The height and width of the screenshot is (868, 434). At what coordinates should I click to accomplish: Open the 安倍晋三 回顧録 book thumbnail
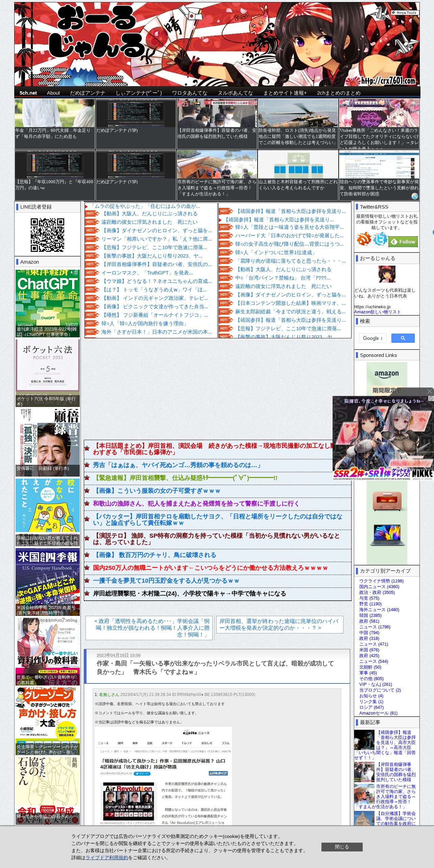pos(48,442)
